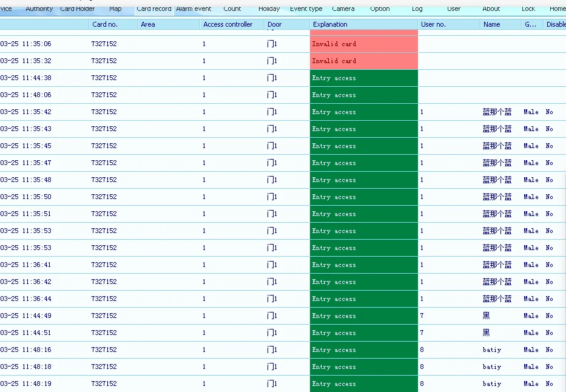566x392 pixels.
Task: Open the Card Holder toolbar item
Action: click(x=77, y=9)
